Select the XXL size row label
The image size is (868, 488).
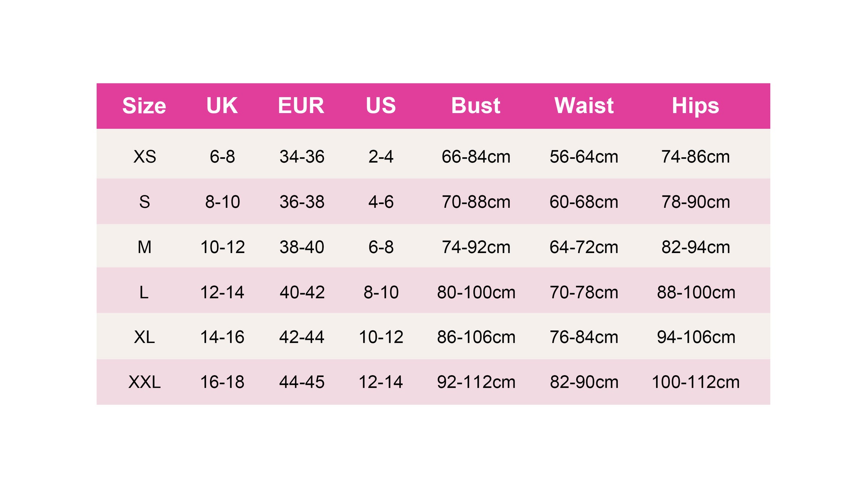pos(145,382)
